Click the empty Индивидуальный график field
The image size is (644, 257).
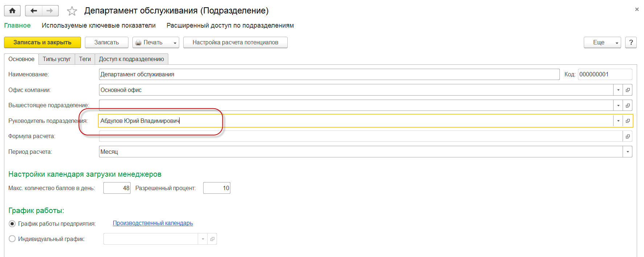tap(151, 239)
